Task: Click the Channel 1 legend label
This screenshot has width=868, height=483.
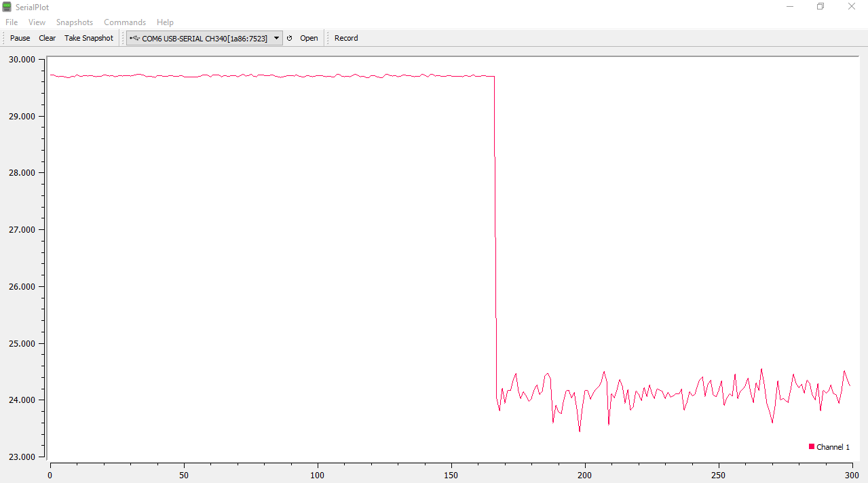Action: 833,447
